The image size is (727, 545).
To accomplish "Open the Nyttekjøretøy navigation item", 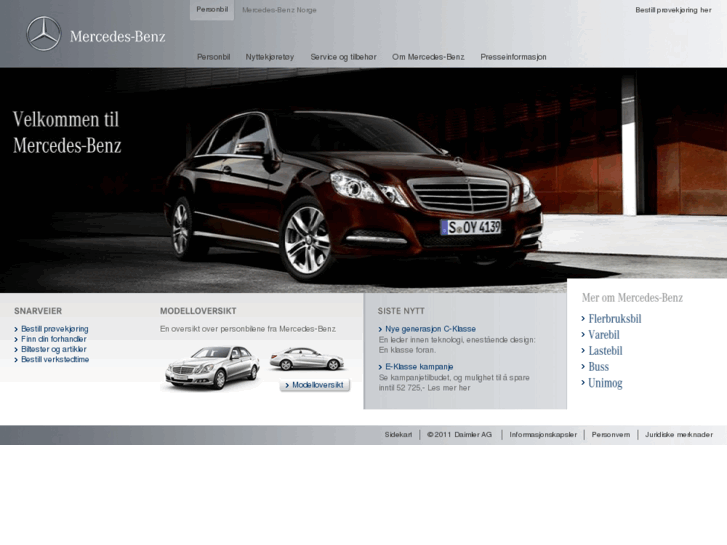I will [270, 57].
